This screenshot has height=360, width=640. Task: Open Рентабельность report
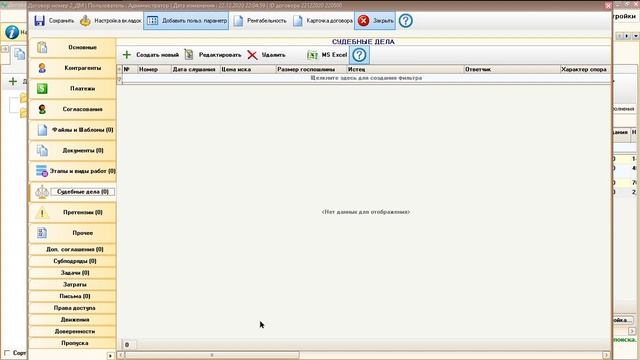260,20
